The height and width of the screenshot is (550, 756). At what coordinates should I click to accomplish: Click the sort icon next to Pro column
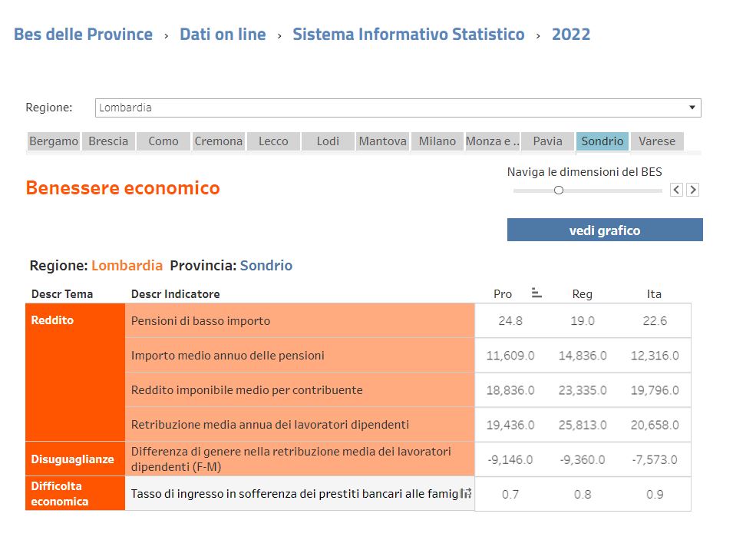tap(536, 293)
